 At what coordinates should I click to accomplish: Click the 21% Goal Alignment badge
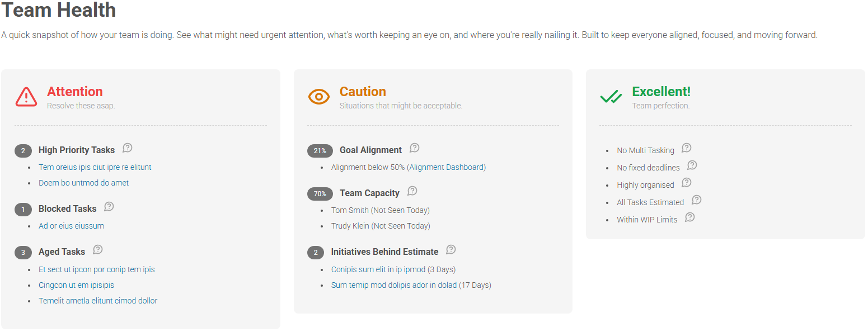coord(320,151)
